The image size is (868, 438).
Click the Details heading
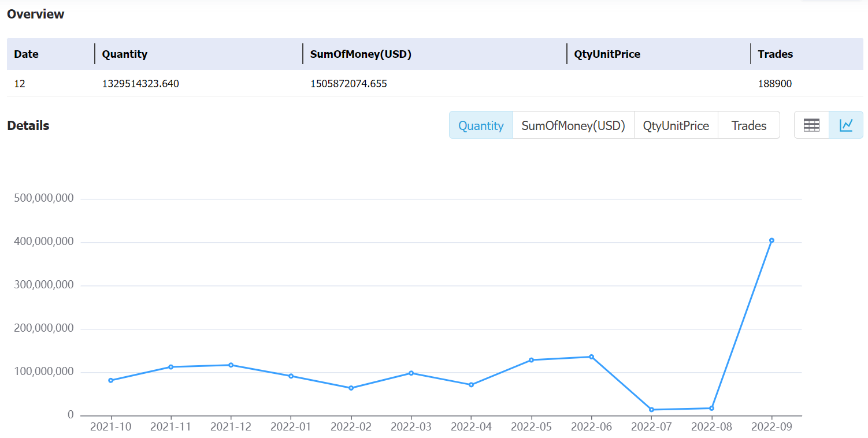click(x=28, y=125)
